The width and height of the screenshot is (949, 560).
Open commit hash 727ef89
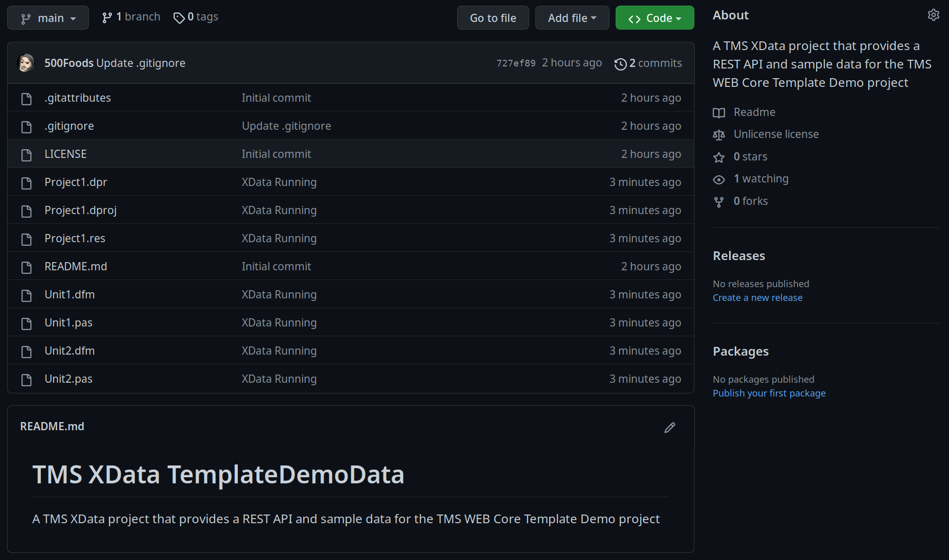(x=516, y=63)
